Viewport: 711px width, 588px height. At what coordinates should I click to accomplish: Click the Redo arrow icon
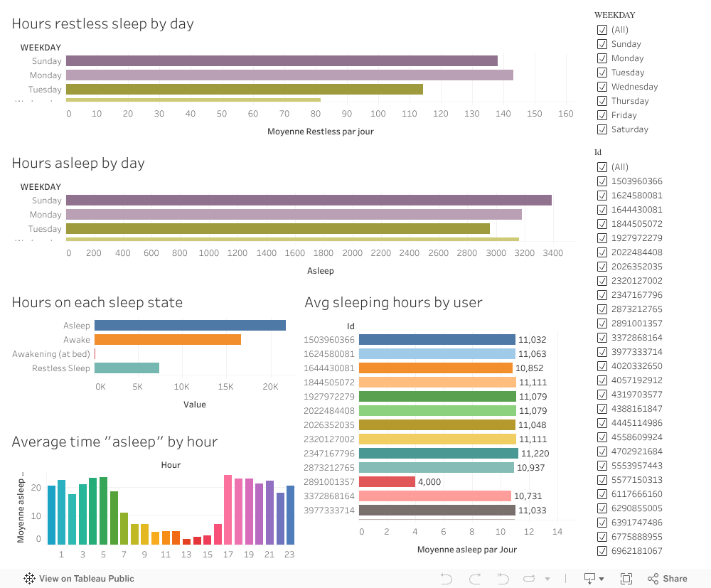point(475,579)
